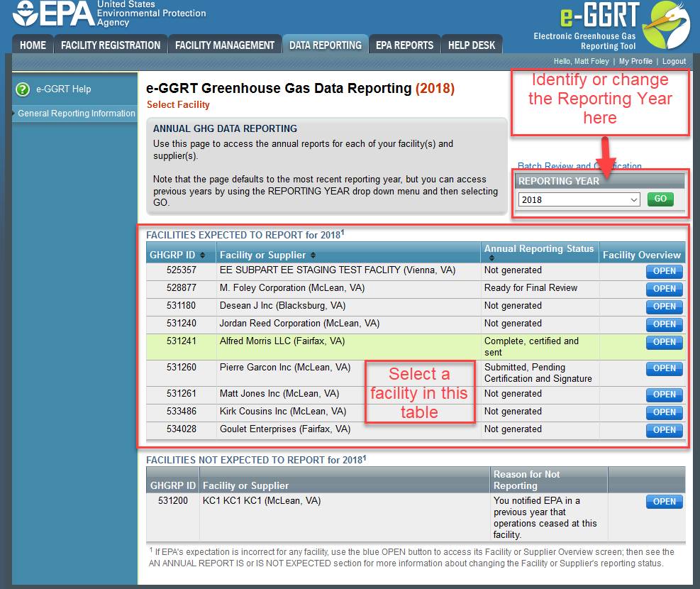Click 'Kirk Cousins Inc (McLean, VA)' name
Screen dimensions: 700x589
pos(283,412)
